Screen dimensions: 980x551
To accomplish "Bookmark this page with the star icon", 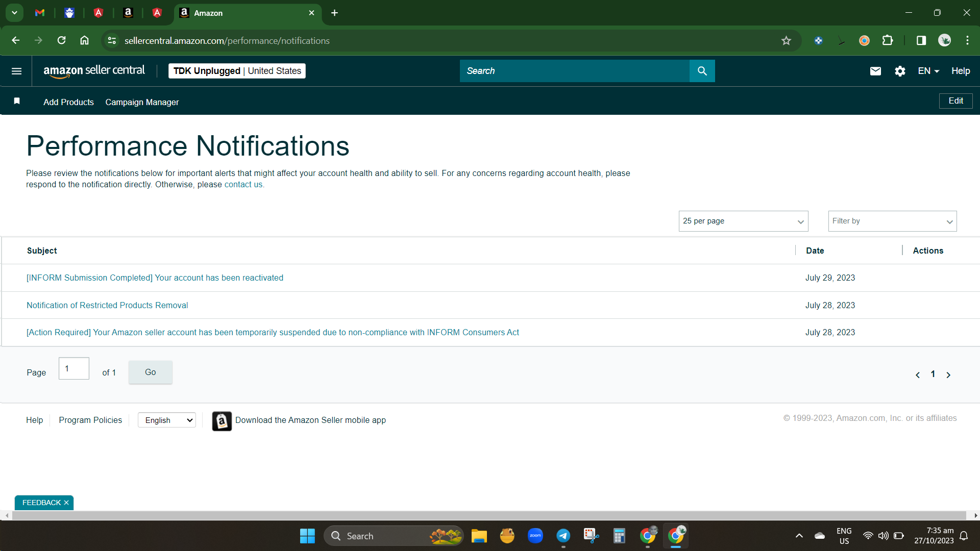I will [x=786, y=40].
